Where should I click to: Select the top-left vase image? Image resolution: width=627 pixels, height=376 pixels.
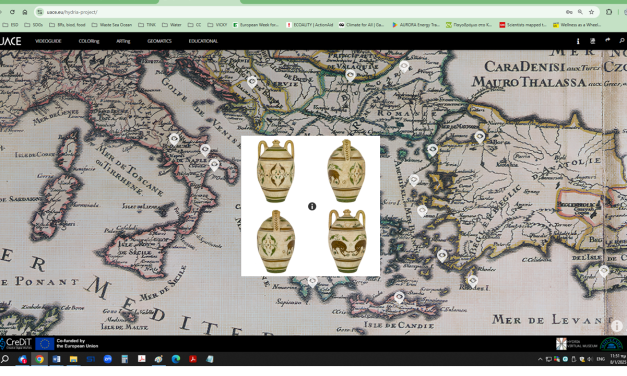(x=276, y=171)
